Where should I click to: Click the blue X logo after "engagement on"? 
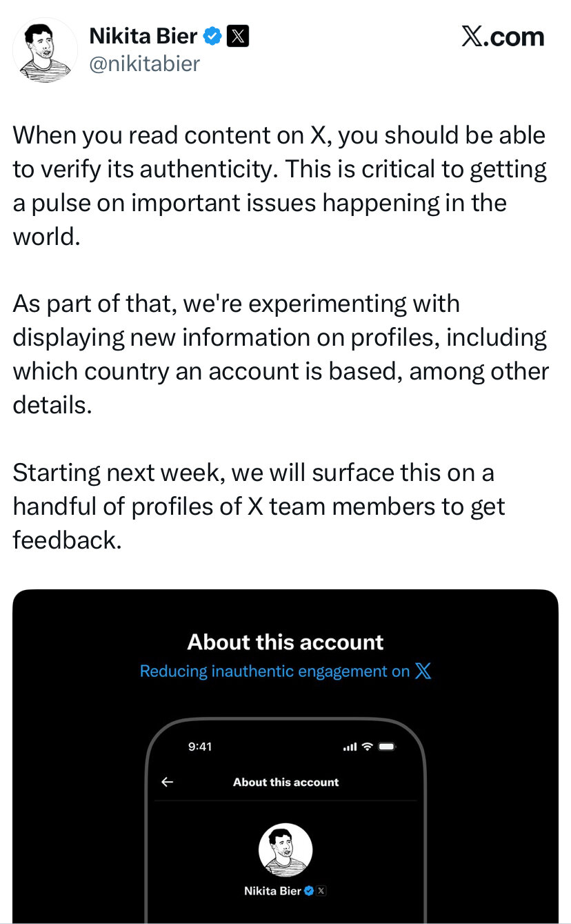pyautogui.click(x=423, y=671)
